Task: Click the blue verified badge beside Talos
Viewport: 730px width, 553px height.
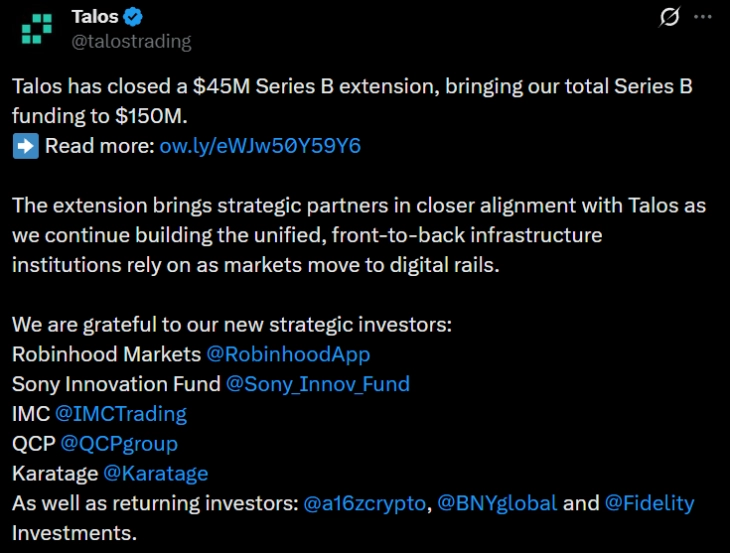Action: point(135,17)
